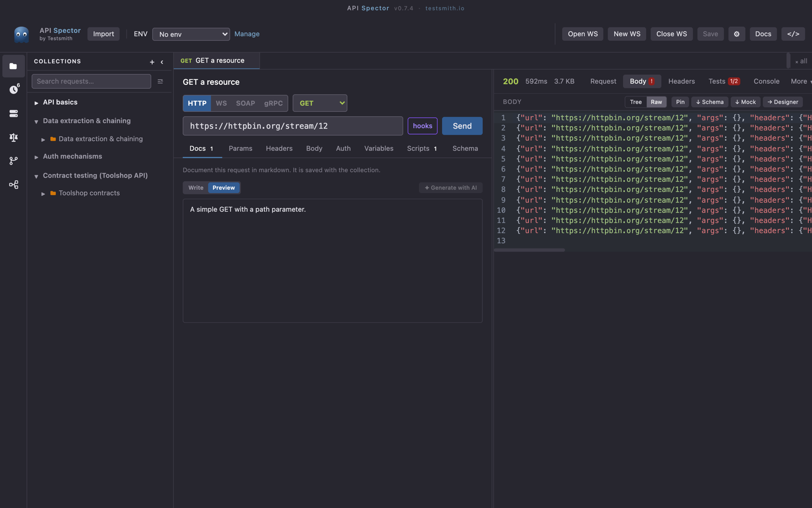The height and width of the screenshot is (508, 812).
Task: Click the Pin response button
Action: (680, 102)
